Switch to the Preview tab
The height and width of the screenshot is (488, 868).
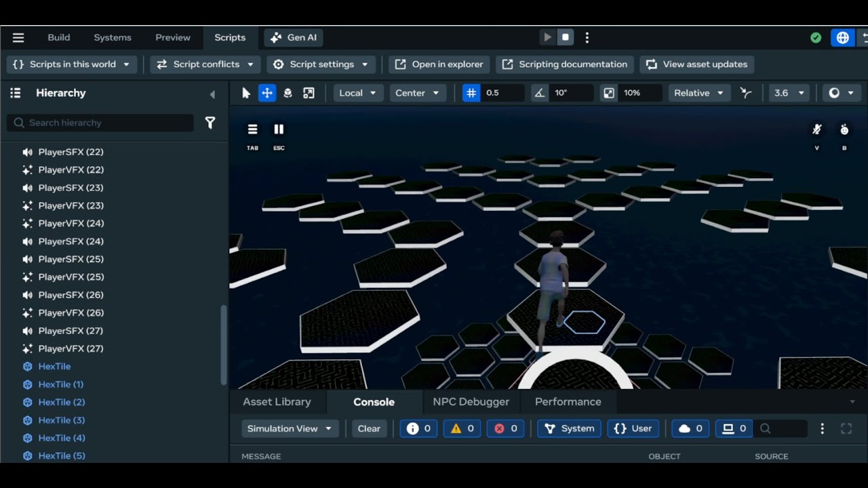pos(173,37)
